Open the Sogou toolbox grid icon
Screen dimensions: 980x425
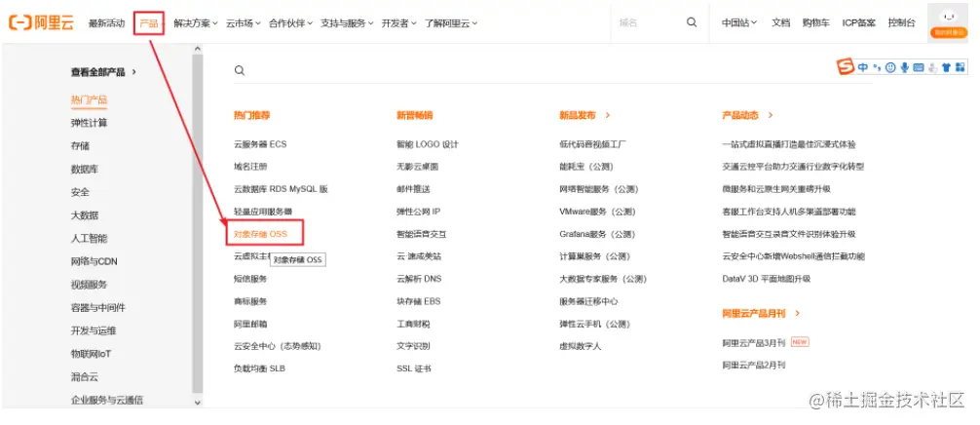click(x=960, y=67)
